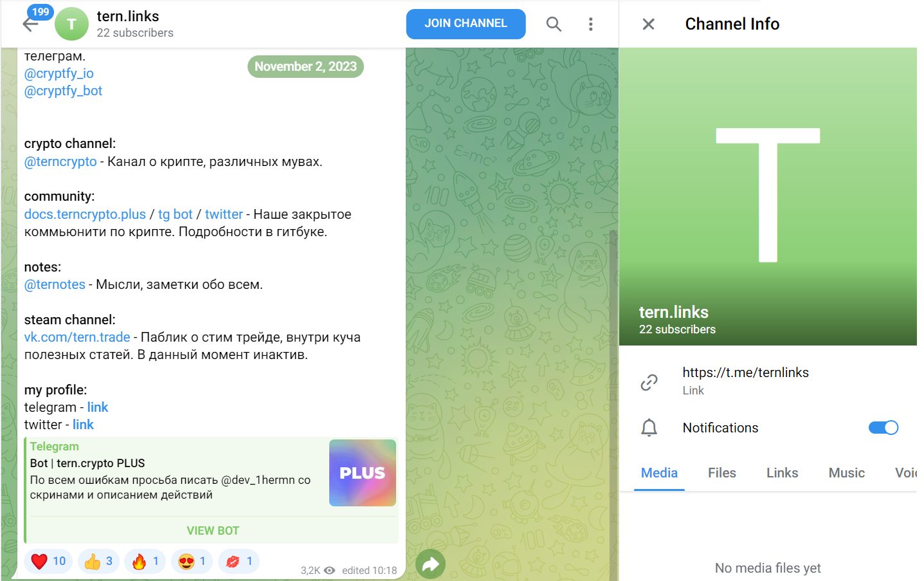Open the three-dot more options menu
This screenshot has width=924, height=581.
pyautogui.click(x=590, y=24)
